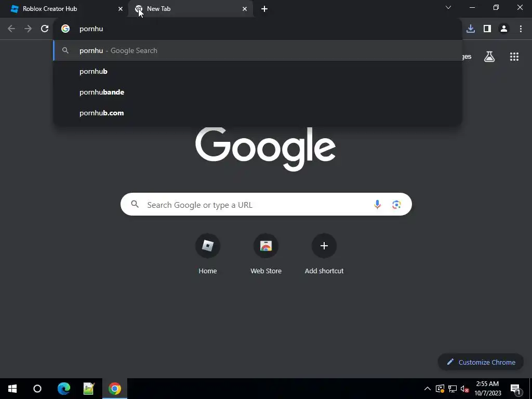Open Google apps grid icon
The image size is (532, 399).
pos(514,57)
